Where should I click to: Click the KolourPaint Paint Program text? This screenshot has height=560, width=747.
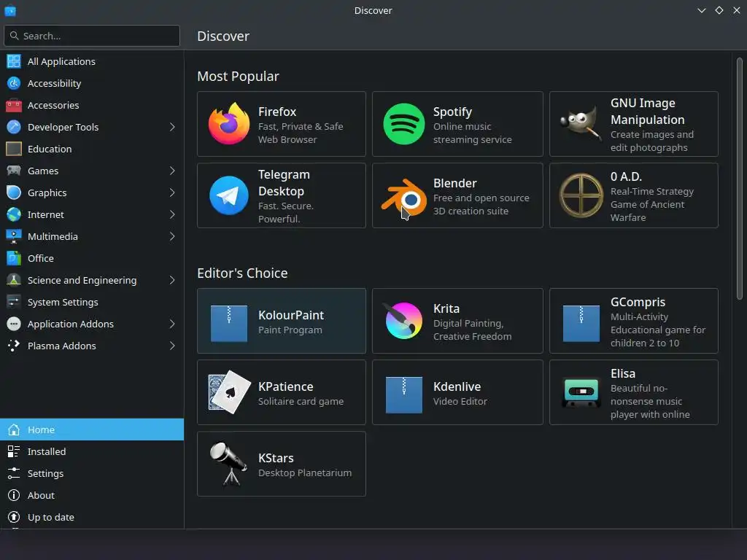coord(290,330)
